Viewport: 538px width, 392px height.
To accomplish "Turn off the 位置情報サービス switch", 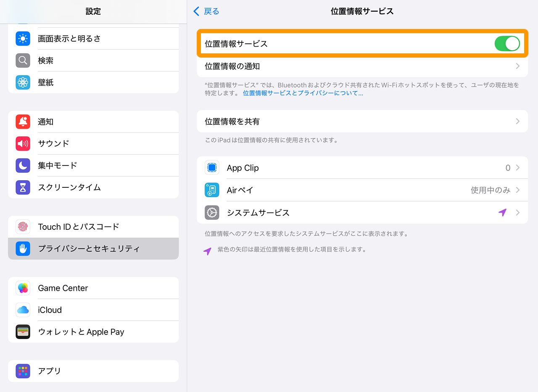I will click(x=507, y=44).
